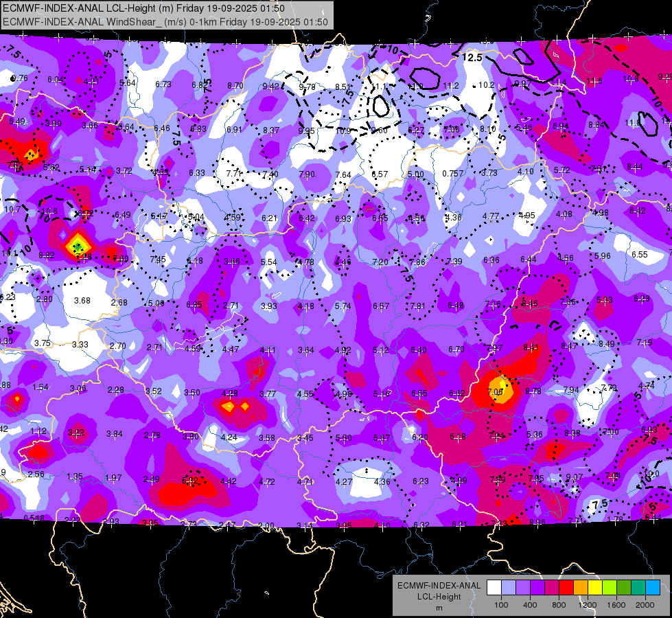Screen dimensions: 672x618
Task: Click the map value 4.99
Action: 459,481
